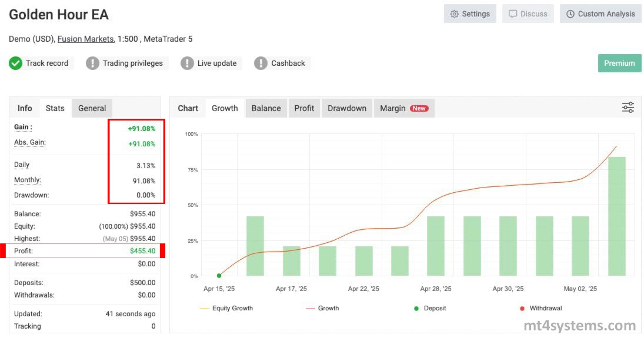The image size is (644, 338).
Task: Click the Cashback exclamation icon
Action: point(261,63)
